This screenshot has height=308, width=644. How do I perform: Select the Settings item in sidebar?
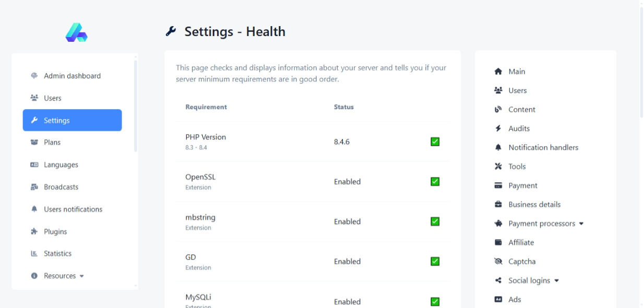(72, 120)
